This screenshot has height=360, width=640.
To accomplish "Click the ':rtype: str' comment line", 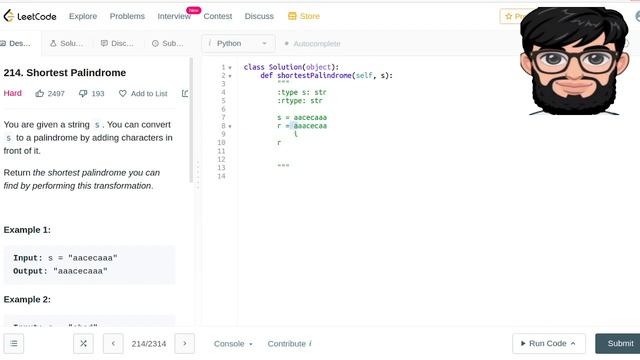I will point(300,100).
